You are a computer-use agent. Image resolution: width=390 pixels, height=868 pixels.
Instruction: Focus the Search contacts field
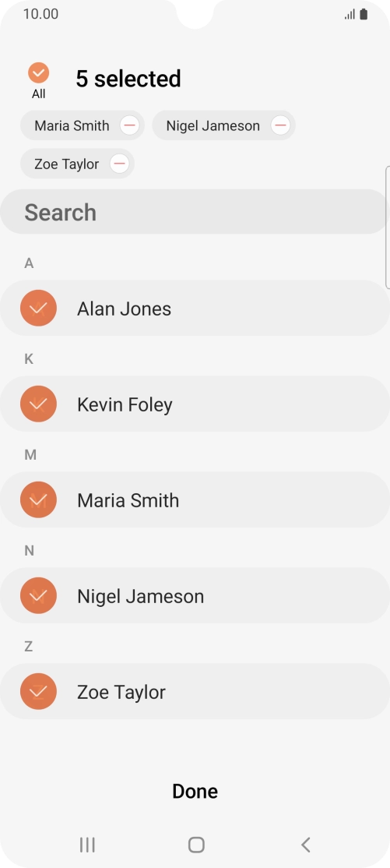pyautogui.click(x=195, y=212)
